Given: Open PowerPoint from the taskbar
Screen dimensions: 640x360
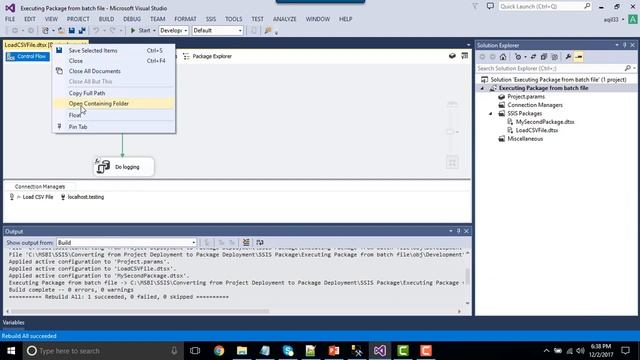Looking at the screenshot, I should [x=334, y=351].
